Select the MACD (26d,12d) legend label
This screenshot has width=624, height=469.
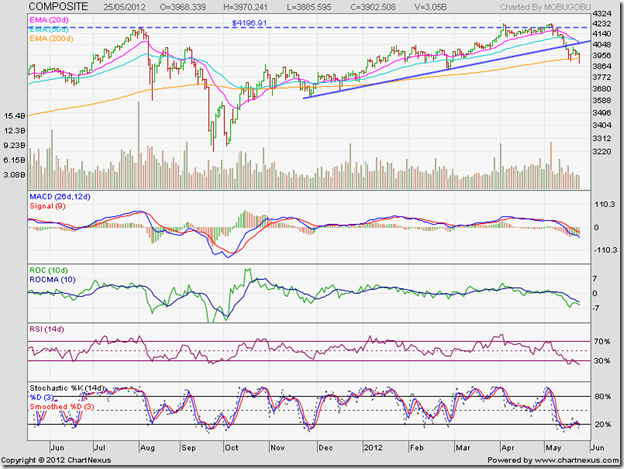click(x=60, y=197)
